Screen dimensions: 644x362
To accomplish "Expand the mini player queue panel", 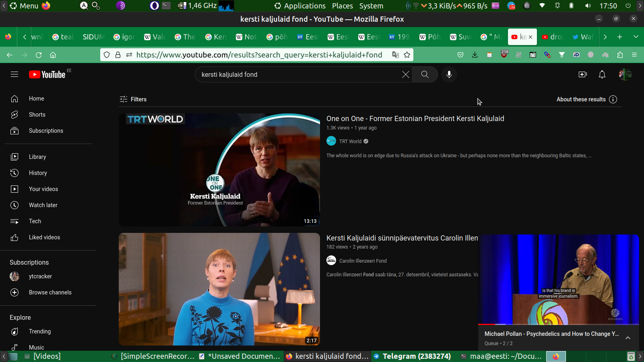I will tap(628, 338).
